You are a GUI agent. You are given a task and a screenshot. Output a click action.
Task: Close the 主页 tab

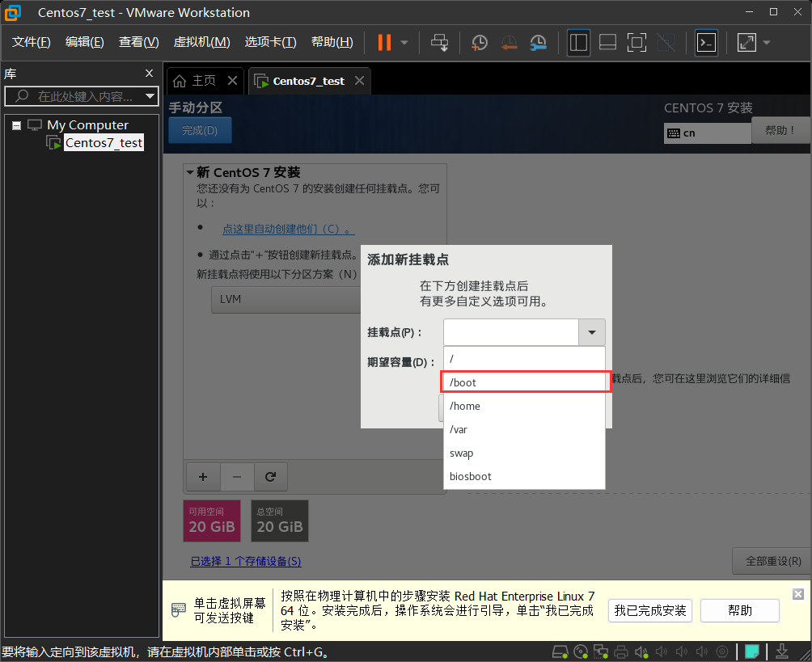pos(232,81)
